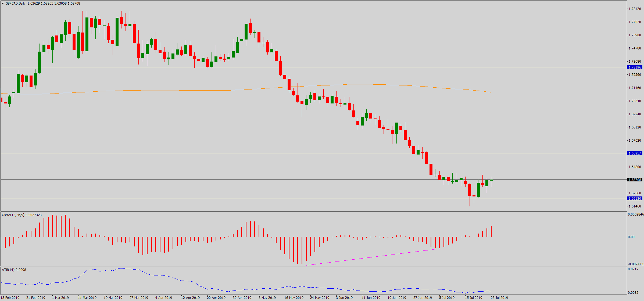
Task: Click the 1.78120 price scale value
Action: (635, 9)
